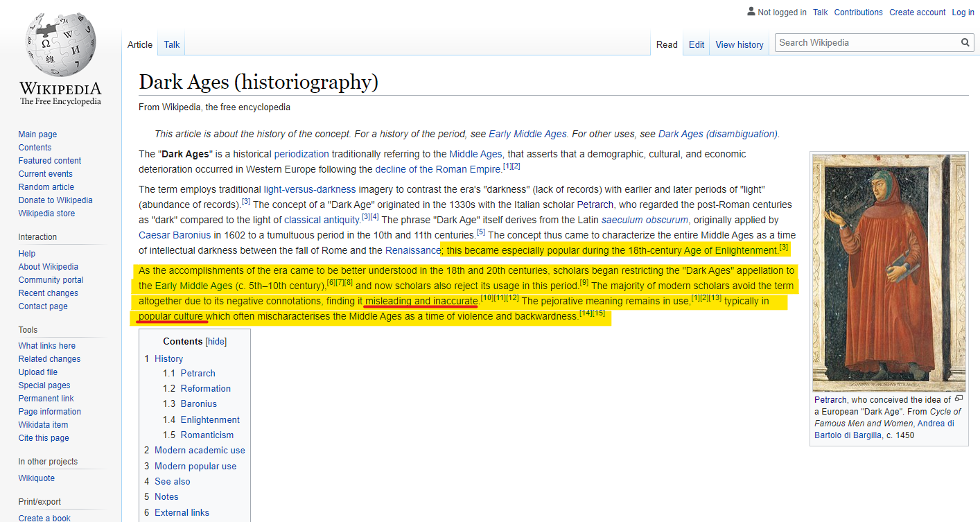
Task: Click Create account
Action: click(x=918, y=12)
